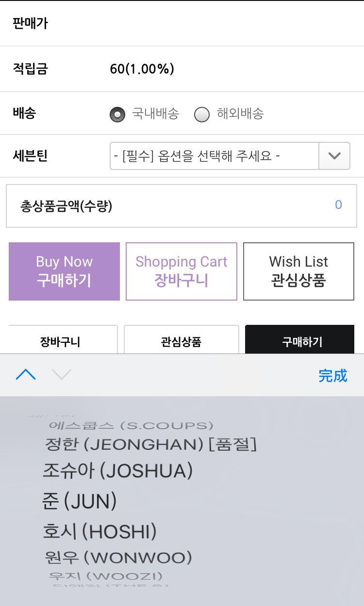Tap the next field down arrow

pyautogui.click(x=62, y=374)
